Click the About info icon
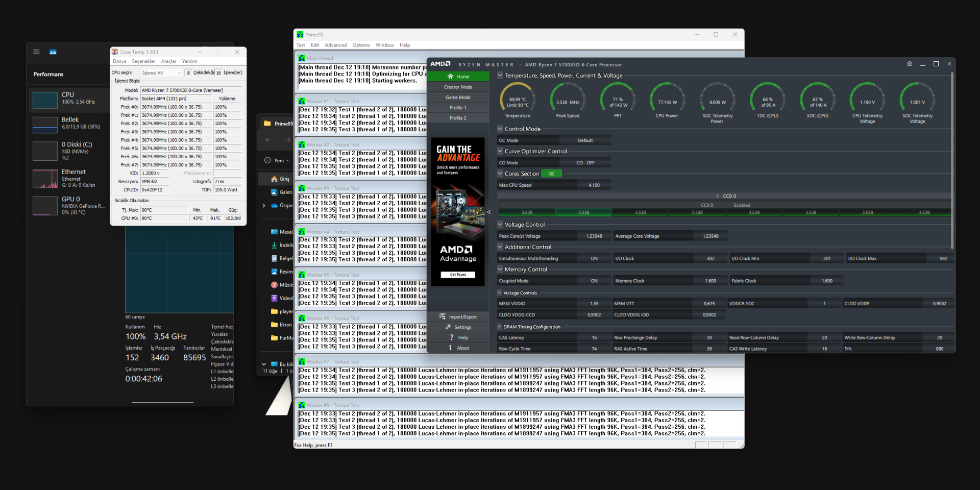980x490 pixels. point(450,348)
